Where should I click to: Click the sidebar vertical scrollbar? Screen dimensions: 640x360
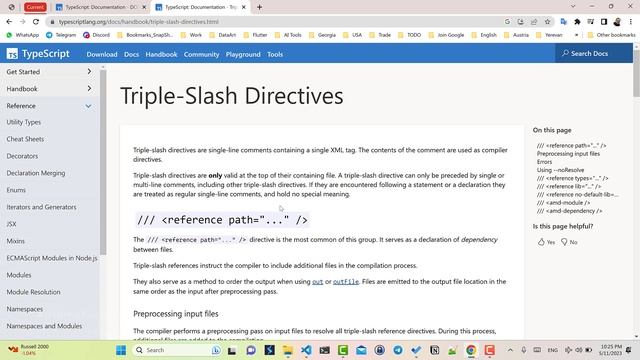103,162
